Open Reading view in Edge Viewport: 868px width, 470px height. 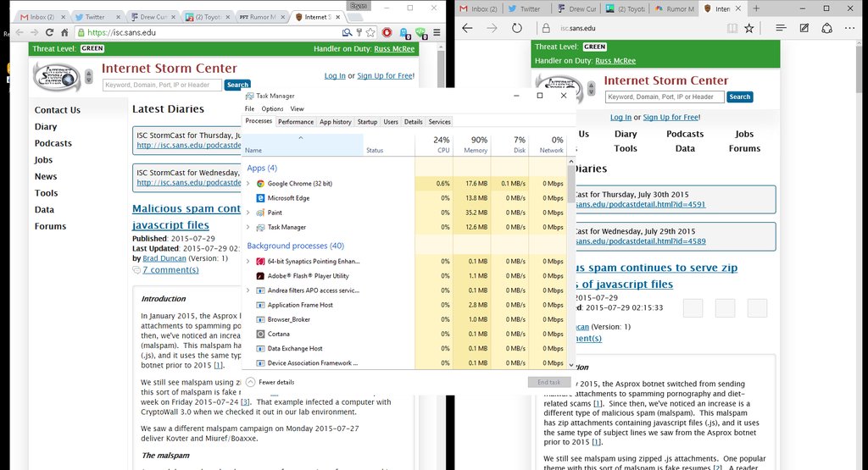tap(732, 28)
